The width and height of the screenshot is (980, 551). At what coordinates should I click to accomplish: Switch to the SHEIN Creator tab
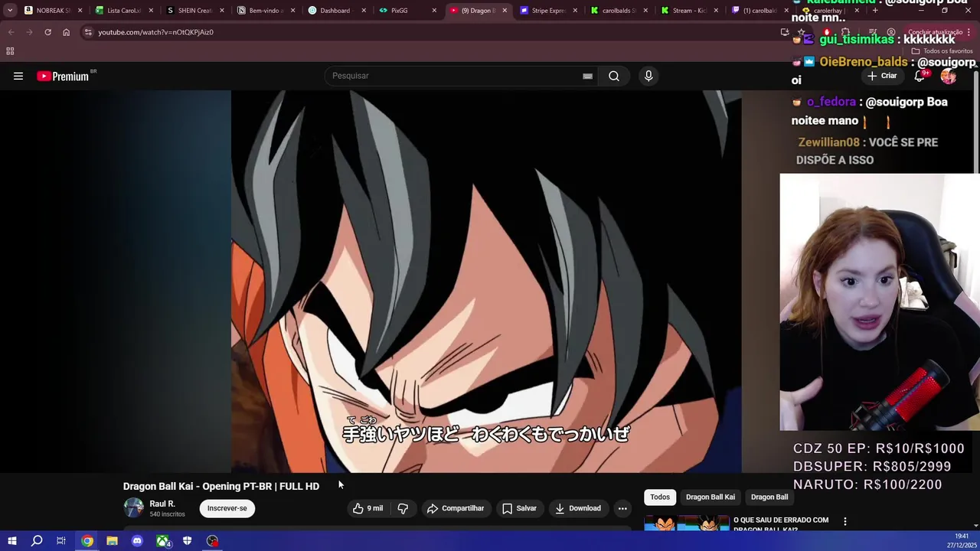(194, 11)
